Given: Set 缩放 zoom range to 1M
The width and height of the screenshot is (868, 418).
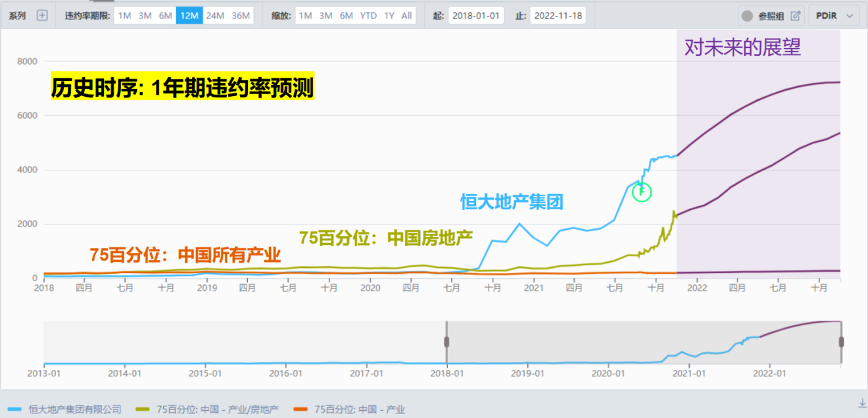Looking at the screenshot, I should click(305, 16).
